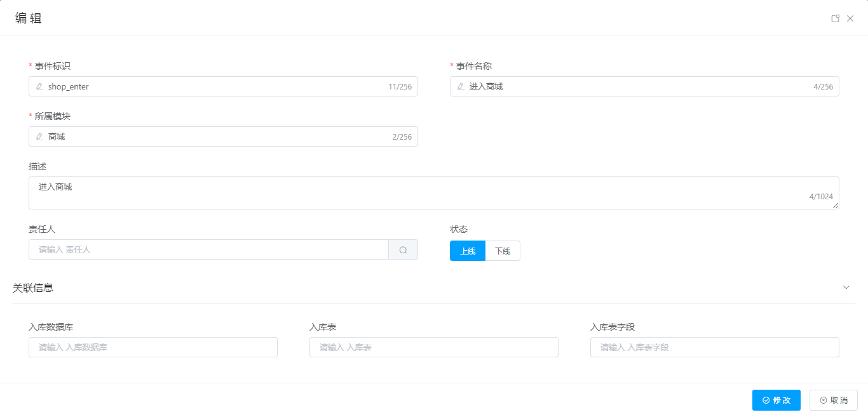Click the pencil icon in 事件标识 field

pos(39,86)
